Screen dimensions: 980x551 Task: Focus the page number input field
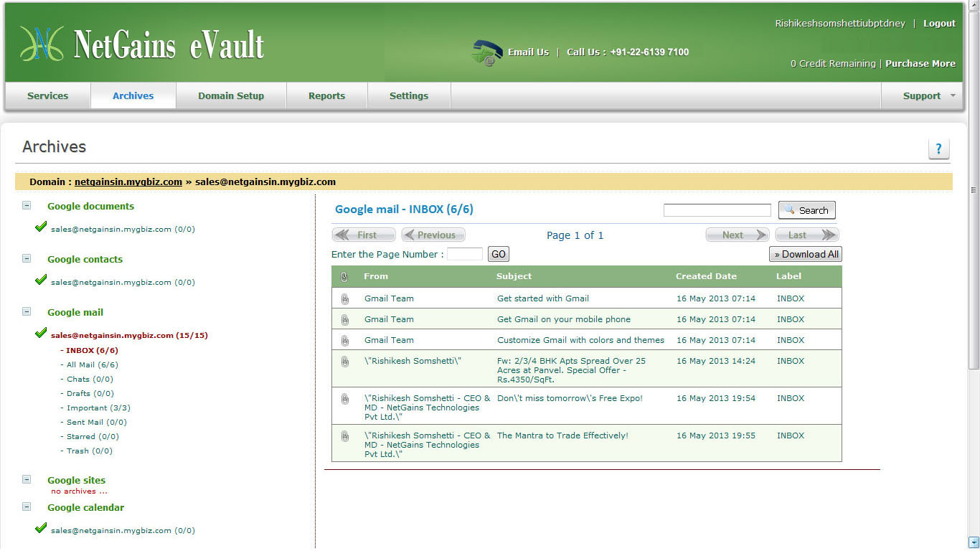pyautogui.click(x=465, y=254)
